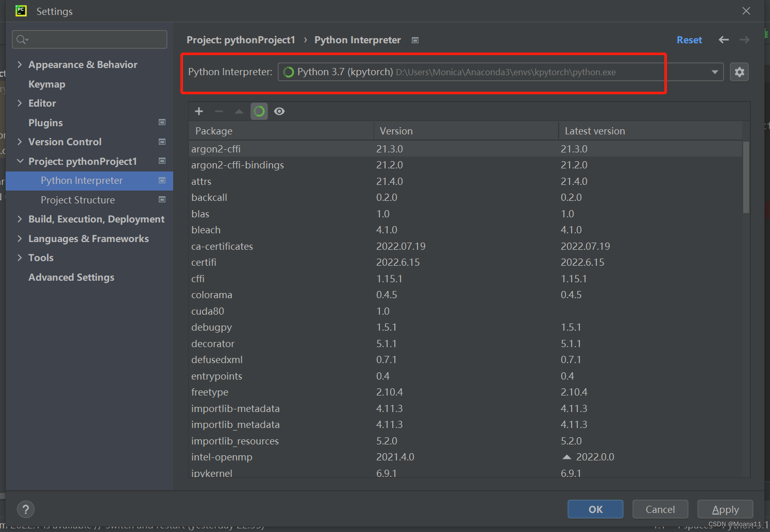Select the importlib_resources package row

point(466,441)
